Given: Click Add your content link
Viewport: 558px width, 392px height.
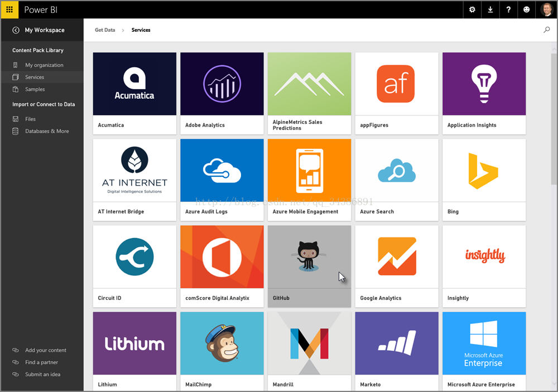Looking at the screenshot, I should click(x=46, y=350).
